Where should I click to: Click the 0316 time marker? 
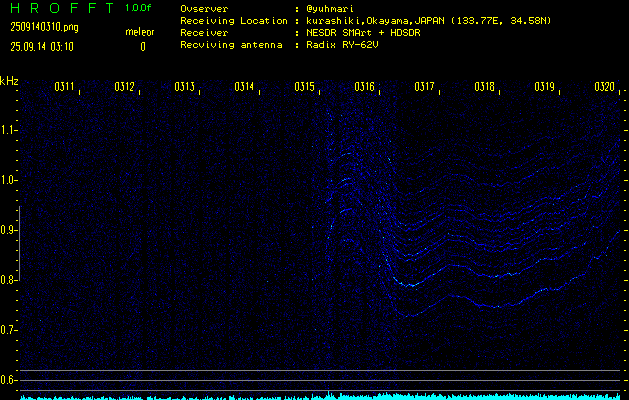[x=364, y=87]
